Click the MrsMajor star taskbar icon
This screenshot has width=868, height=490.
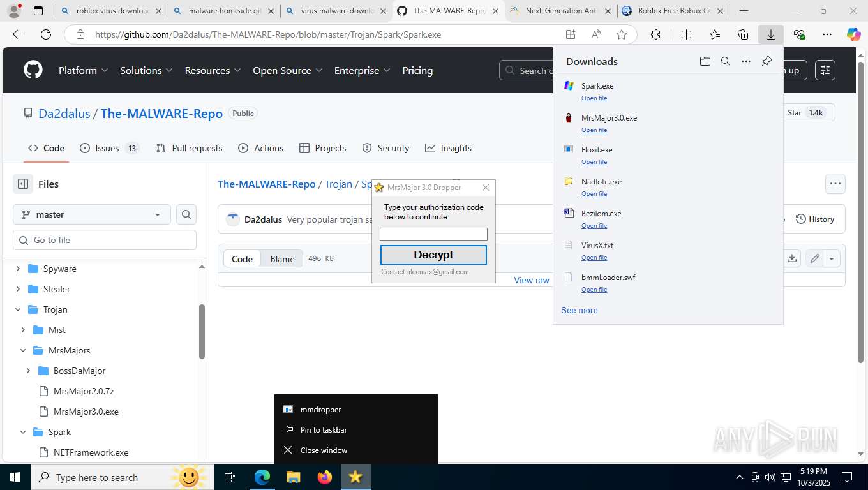(x=355, y=477)
